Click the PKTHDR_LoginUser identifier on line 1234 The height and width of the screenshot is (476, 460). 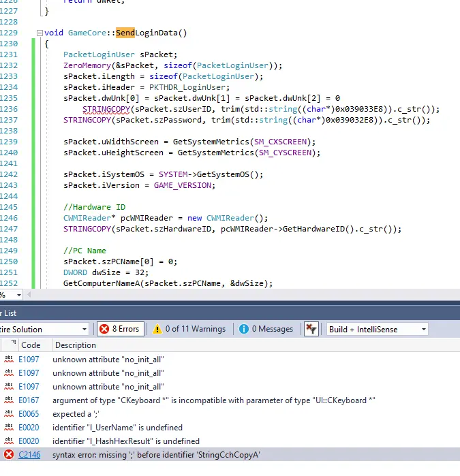[x=187, y=87]
